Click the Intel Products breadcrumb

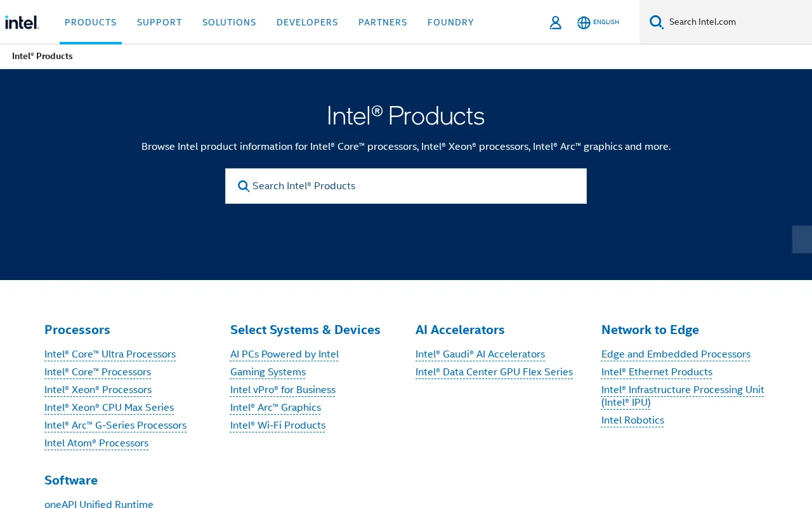43,56
